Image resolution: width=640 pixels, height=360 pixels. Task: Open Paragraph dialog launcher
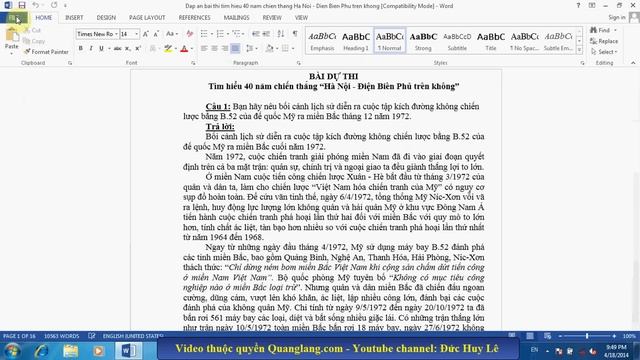[299, 63]
